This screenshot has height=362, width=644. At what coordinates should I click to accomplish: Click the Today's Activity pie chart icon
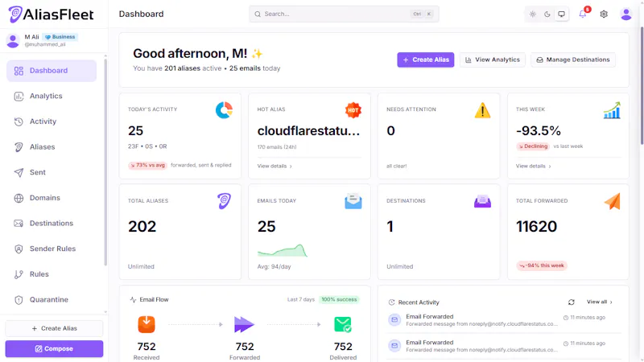(224, 110)
